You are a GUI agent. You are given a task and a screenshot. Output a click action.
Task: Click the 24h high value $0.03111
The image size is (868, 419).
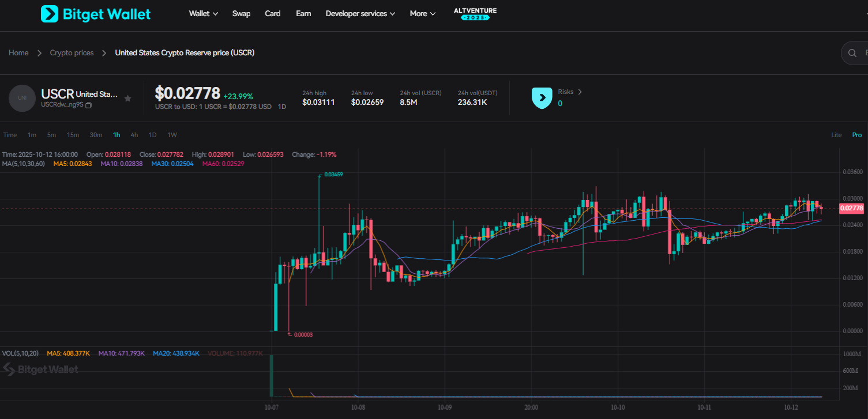tap(318, 103)
